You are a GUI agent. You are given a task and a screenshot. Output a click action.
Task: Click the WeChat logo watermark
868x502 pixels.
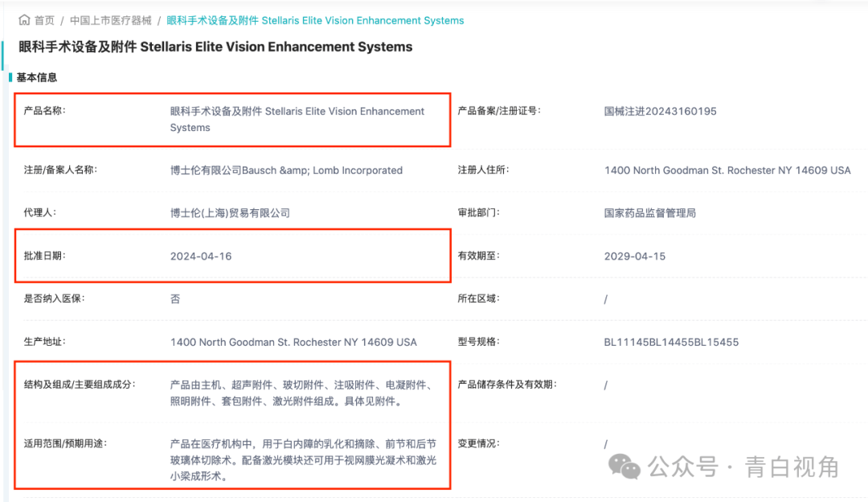tap(624, 466)
